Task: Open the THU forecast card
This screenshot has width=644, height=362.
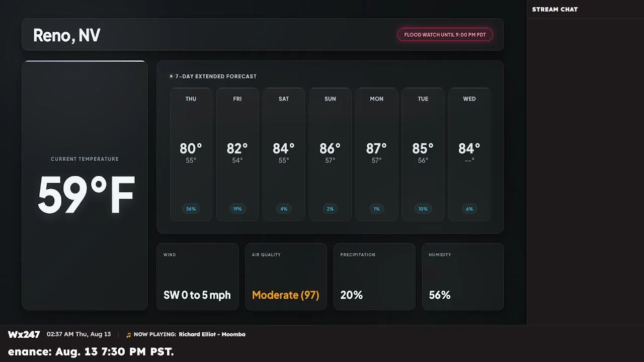Action: point(191,154)
